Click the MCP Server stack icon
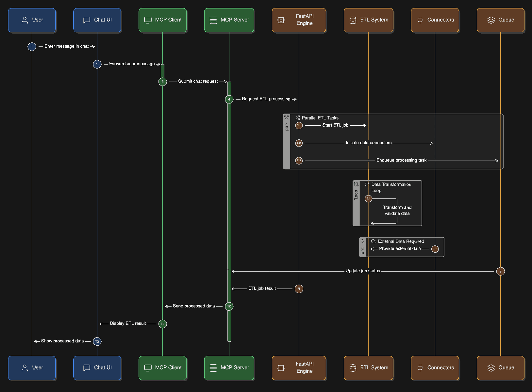This screenshot has height=392, width=532. coord(213,20)
